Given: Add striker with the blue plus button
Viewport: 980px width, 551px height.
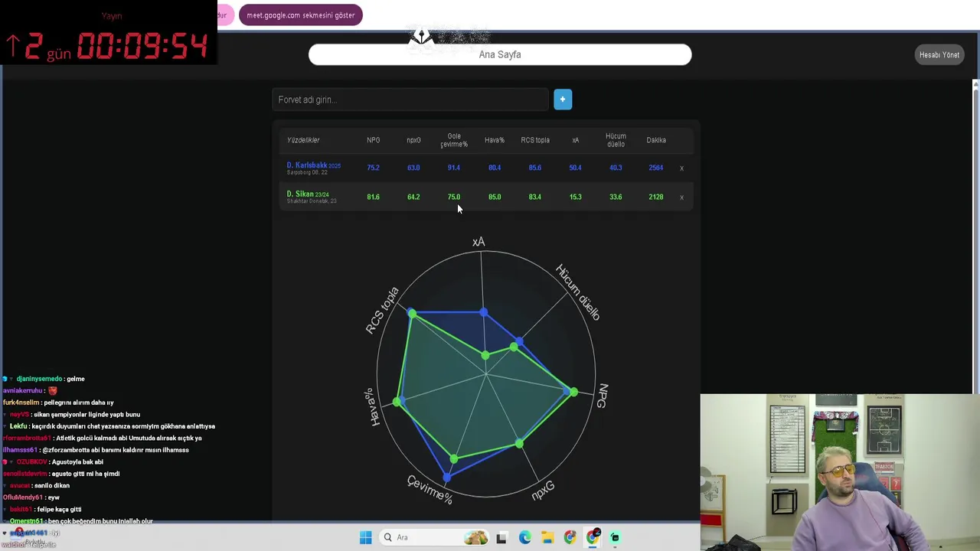Looking at the screenshot, I should [x=563, y=99].
